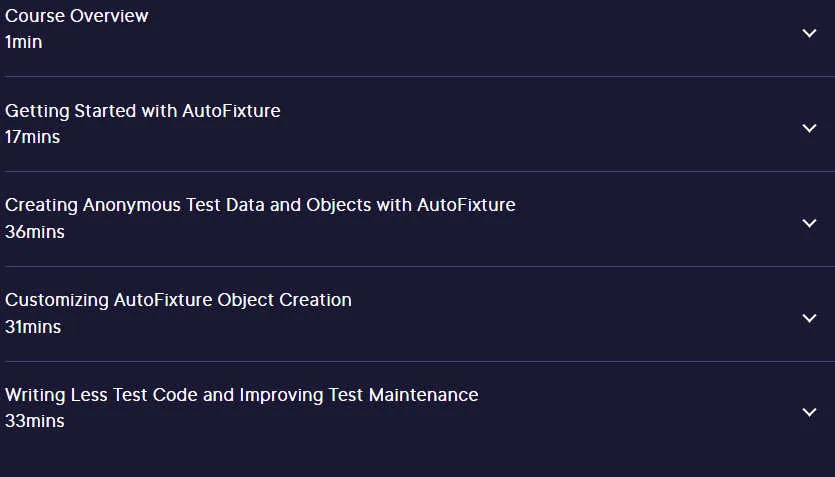835x477 pixels.
Task: Click the 1min duration label
Action: pyautogui.click(x=23, y=42)
